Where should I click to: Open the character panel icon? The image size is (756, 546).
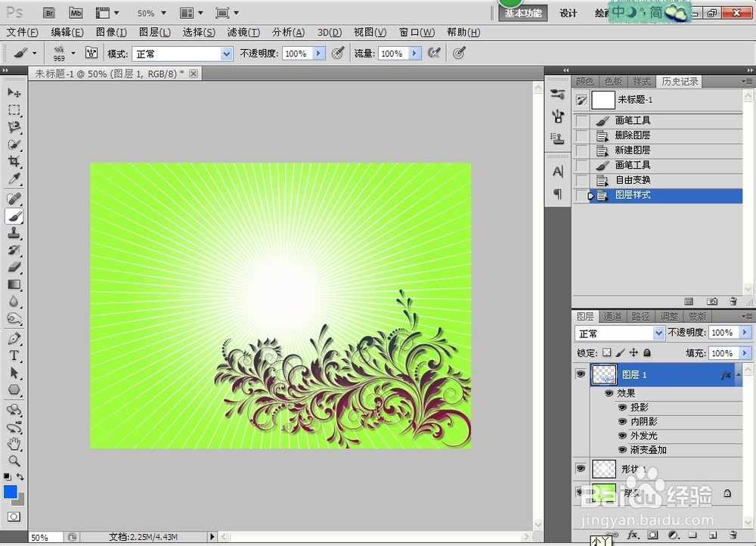coord(558,172)
